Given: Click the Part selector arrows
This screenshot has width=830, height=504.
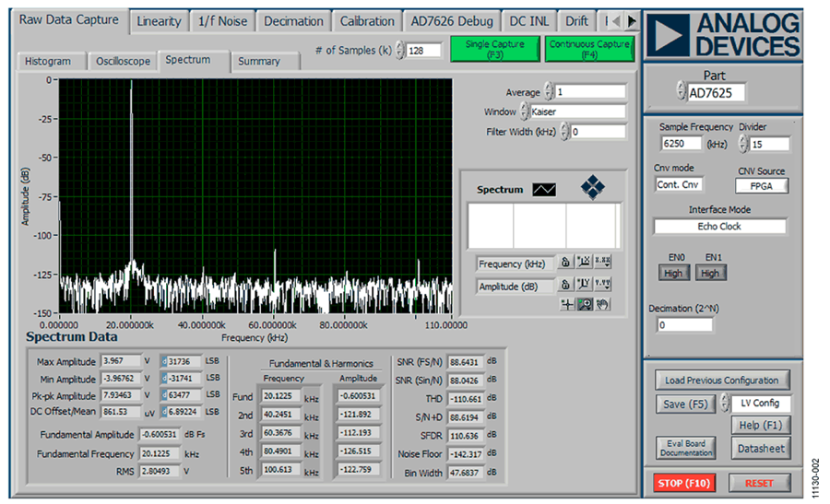Looking at the screenshot, I should point(682,91).
